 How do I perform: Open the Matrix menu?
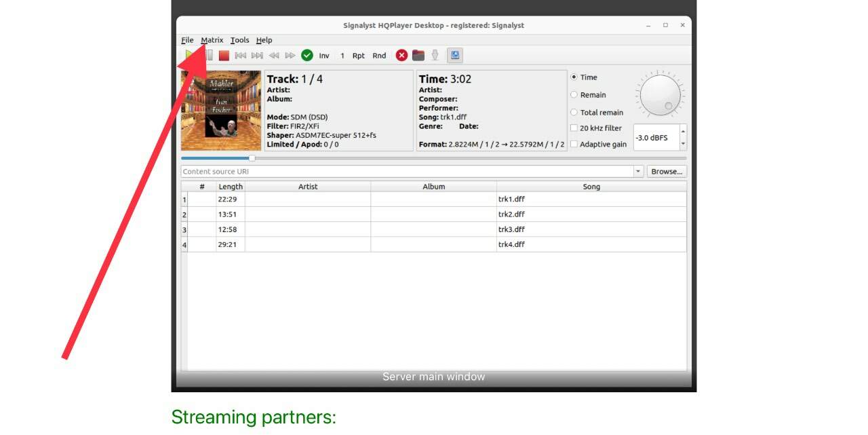[x=212, y=40]
